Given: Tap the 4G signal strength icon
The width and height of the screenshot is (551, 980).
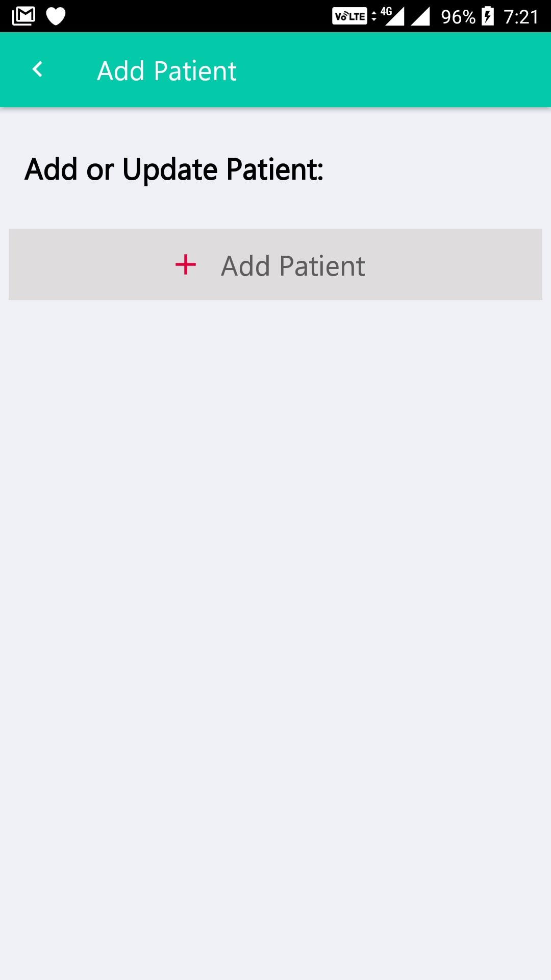Looking at the screenshot, I should point(393,16).
